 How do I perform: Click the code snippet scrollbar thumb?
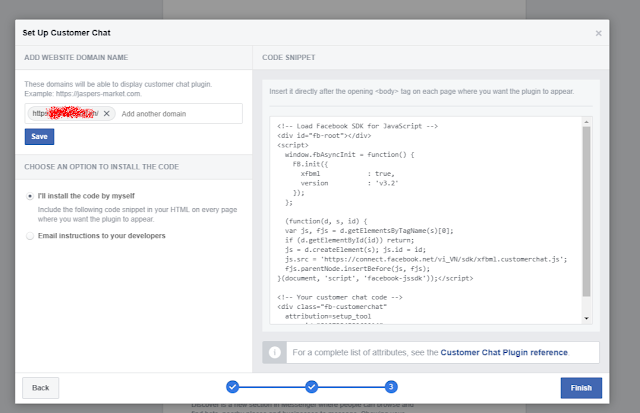click(x=587, y=211)
